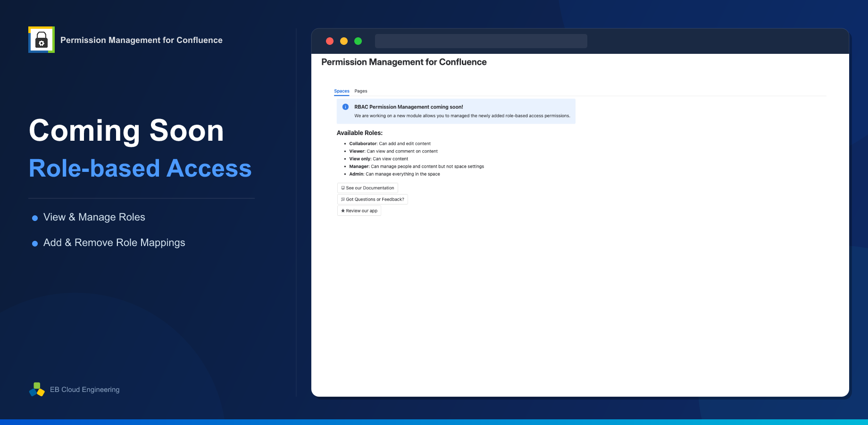
Task: Click the Got Questions or Feedback? button
Action: coord(373,199)
